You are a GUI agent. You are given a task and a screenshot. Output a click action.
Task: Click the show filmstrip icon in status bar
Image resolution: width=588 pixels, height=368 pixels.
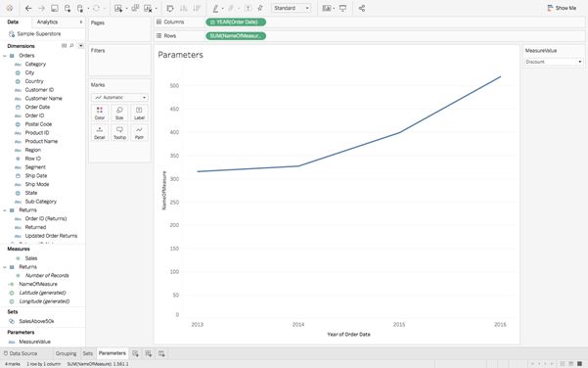[570, 364]
